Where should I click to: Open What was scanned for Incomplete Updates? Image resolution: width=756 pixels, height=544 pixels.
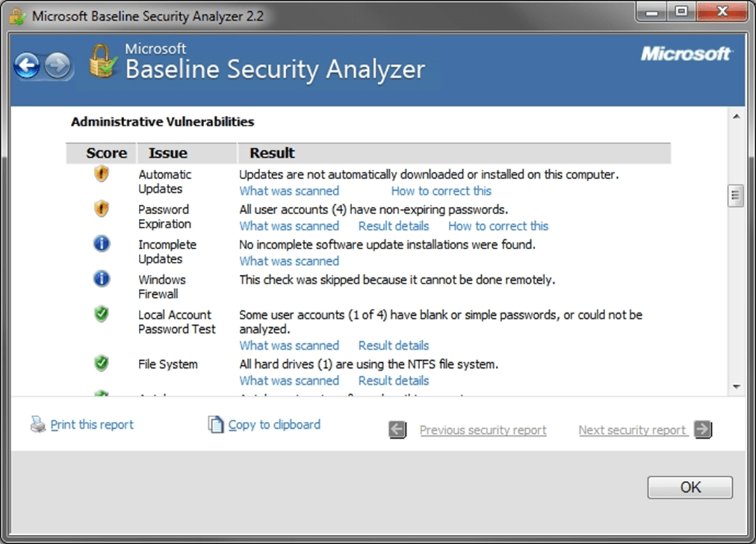289,261
